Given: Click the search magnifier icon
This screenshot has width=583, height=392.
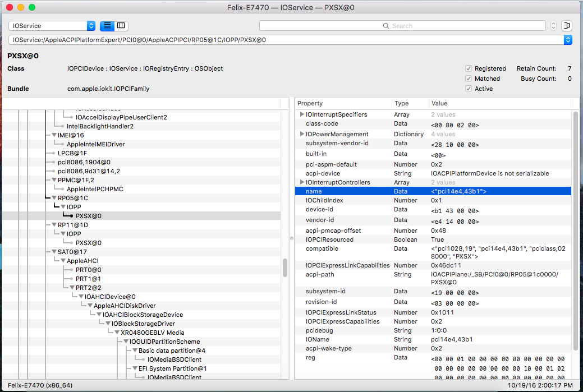Looking at the screenshot, I should [385, 26].
